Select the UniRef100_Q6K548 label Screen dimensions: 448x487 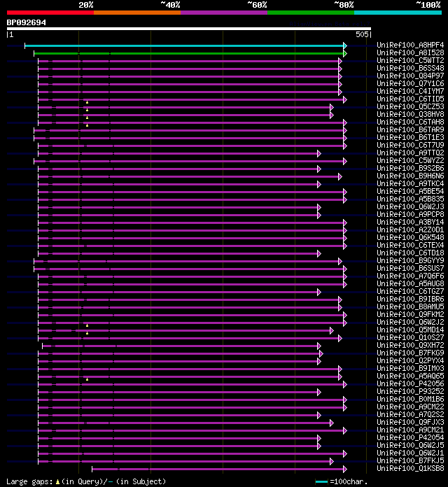tap(410, 238)
